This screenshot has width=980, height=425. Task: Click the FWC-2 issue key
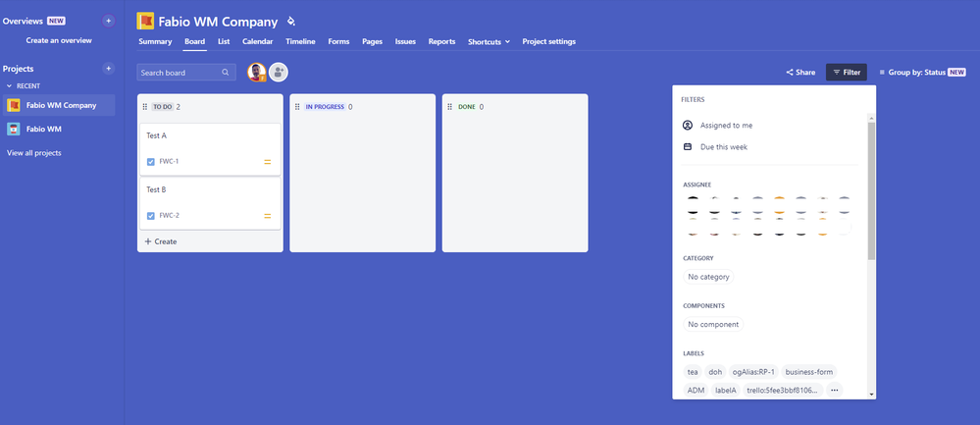(169, 216)
